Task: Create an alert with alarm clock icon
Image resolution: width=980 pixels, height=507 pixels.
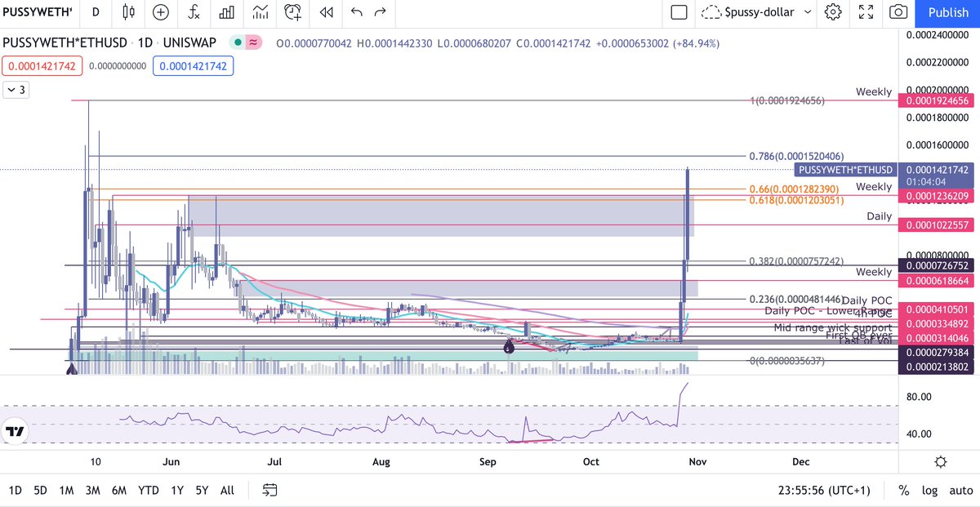Action: click(293, 12)
